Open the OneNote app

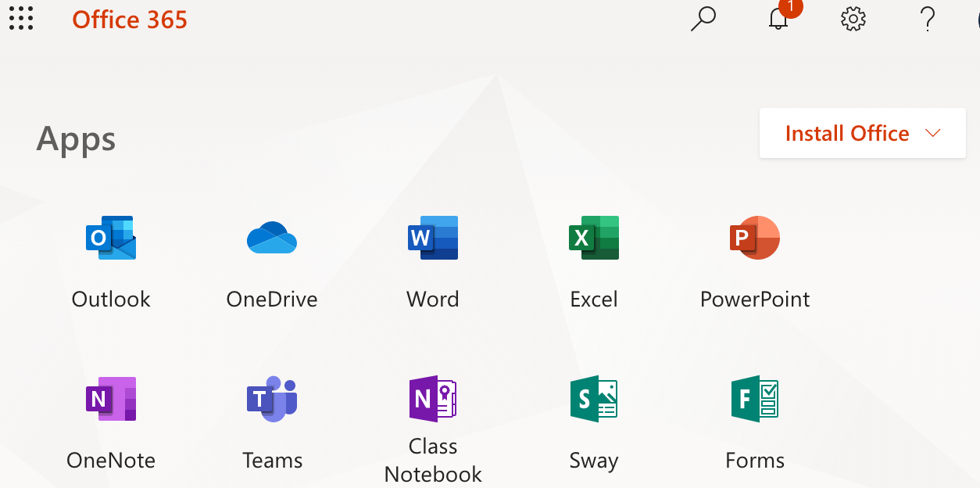click(x=111, y=423)
